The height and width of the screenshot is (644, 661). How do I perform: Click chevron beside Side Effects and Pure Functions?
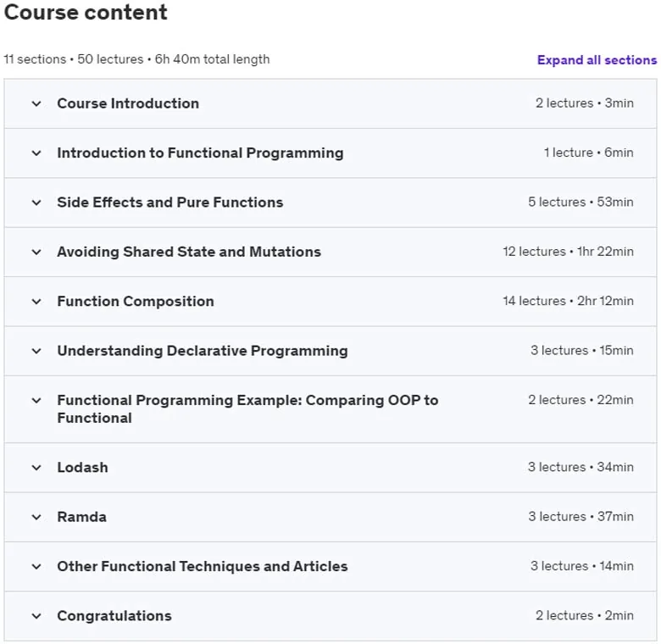(x=36, y=203)
